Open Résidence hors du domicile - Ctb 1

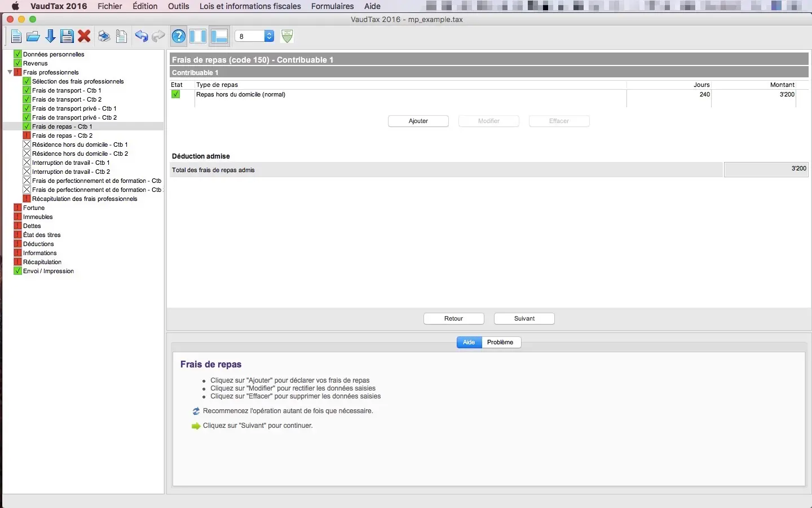tap(80, 144)
